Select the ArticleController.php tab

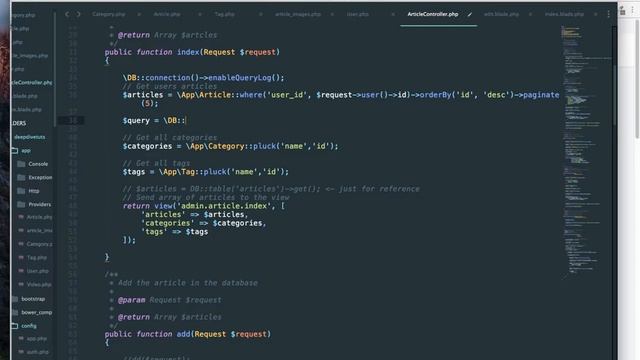point(433,14)
